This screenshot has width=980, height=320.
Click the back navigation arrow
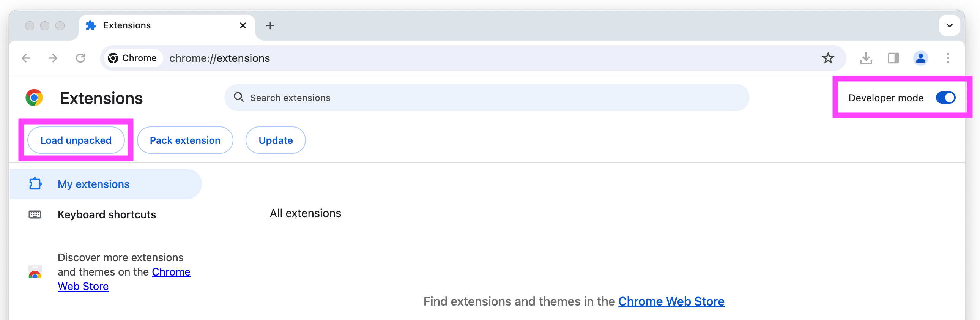(x=26, y=58)
